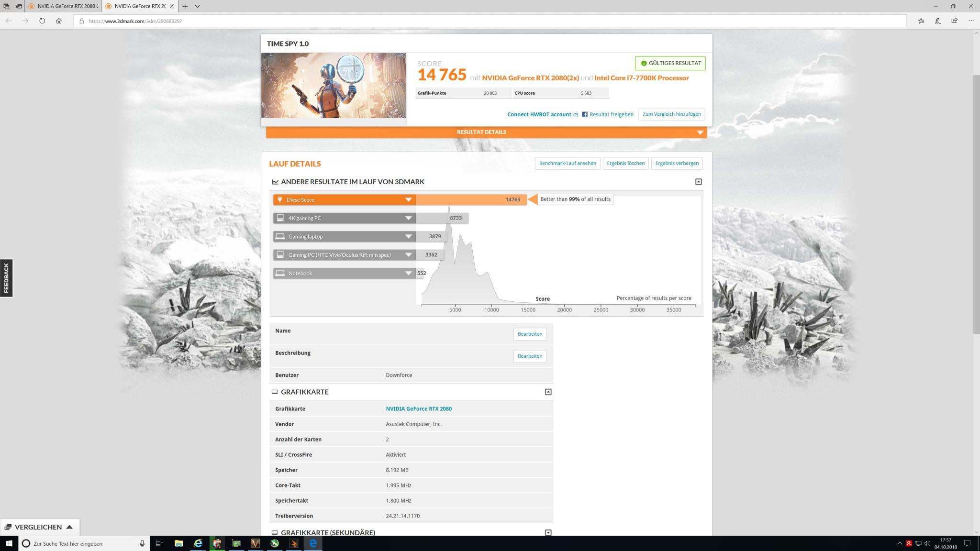Expand the Gaming laptop dropdown arrow
The height and width of the screenshot is (551, 980).
[x=408, y=236]
